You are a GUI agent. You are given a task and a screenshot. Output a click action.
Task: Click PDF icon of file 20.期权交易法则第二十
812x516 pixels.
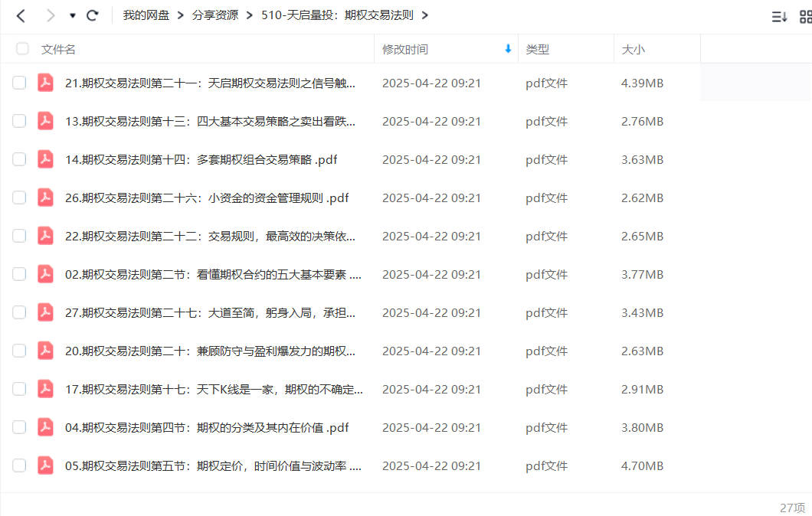click(x=45, y=351)
